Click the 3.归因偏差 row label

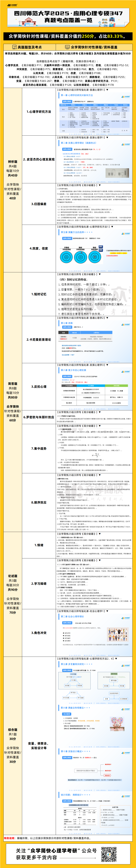tap(39, 204)
